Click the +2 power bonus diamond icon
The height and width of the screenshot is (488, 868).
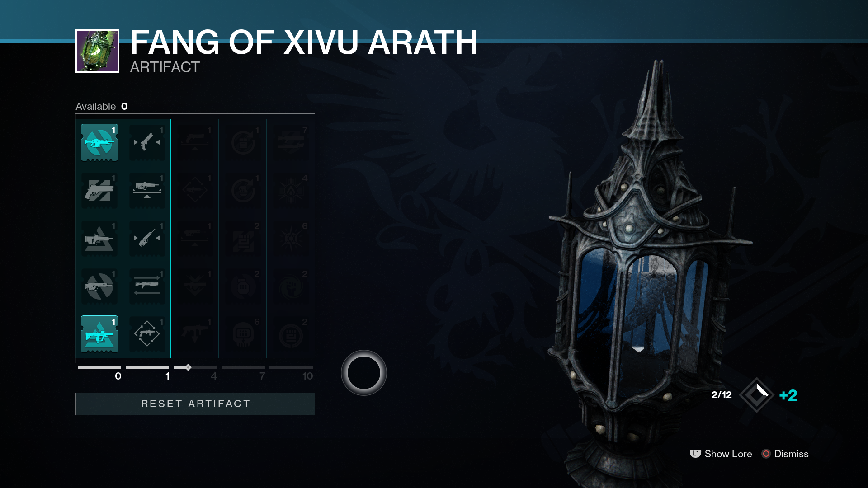pos(756,395)
